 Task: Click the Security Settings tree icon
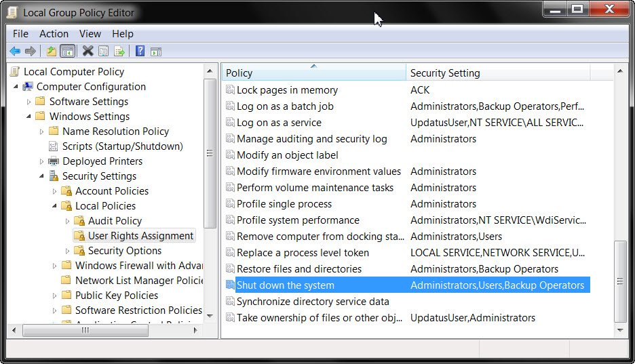click(x=54, y=176)
